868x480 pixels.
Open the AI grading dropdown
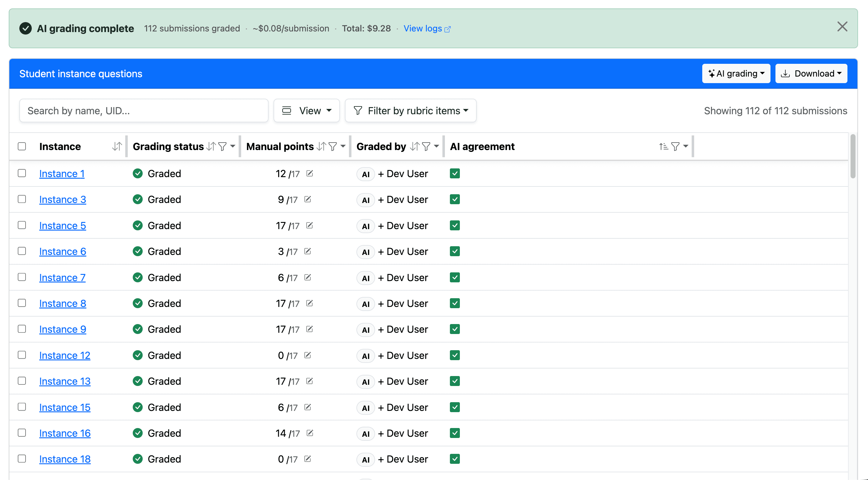(x=736, y=73)
